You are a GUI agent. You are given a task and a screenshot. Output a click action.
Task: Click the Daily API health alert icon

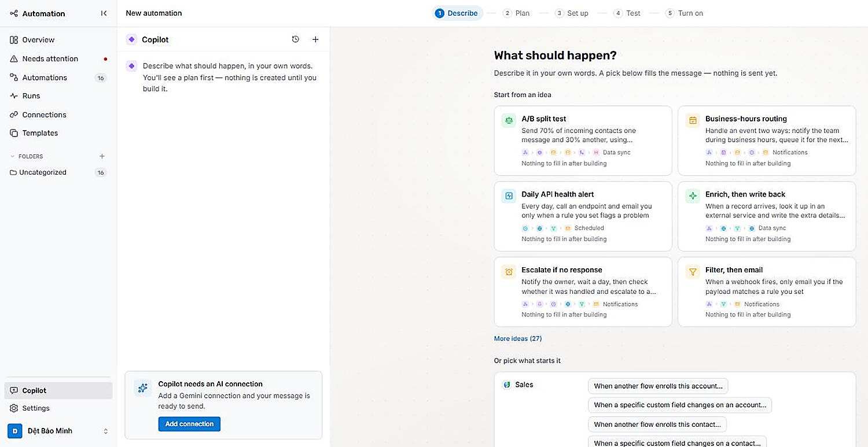[509, 196]
